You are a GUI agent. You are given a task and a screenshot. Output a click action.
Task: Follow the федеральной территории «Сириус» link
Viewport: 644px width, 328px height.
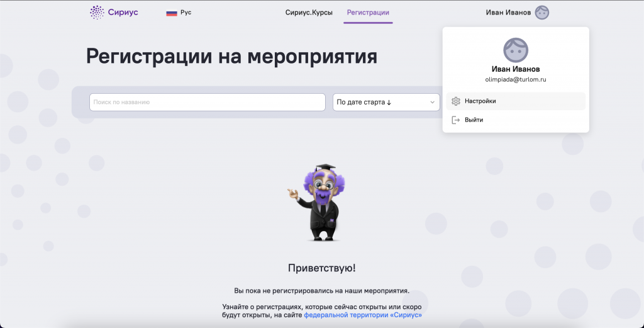[x=363, y=315]
